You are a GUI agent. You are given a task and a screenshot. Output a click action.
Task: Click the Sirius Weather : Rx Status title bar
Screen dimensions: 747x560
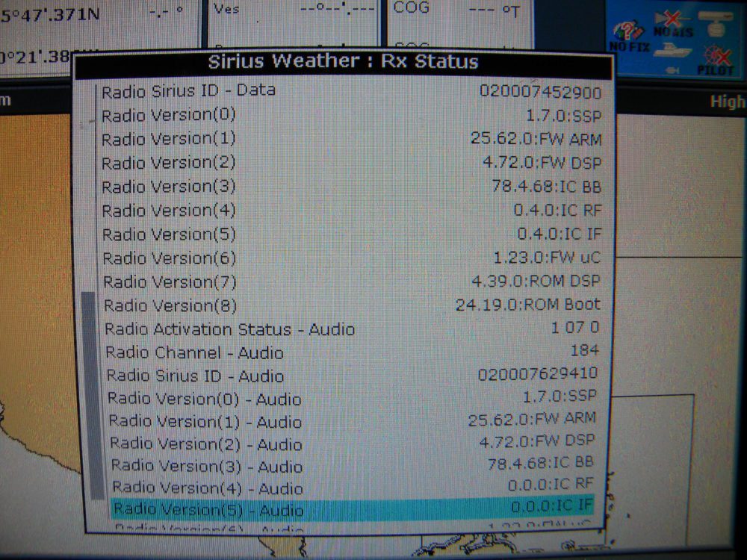click(x=344, y=63)
